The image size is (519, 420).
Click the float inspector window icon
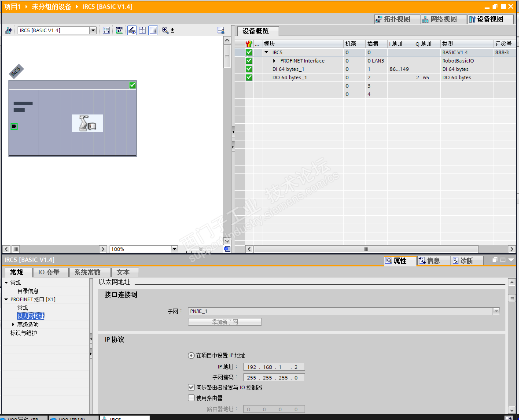click(x=495, y=260)
